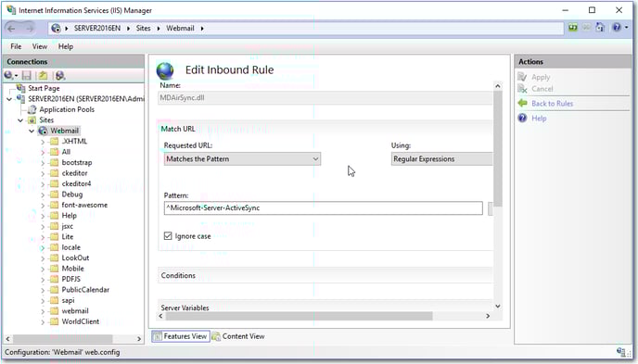Click the Up folder icon in Connections toolbar
Screen dimensions: 638x364
click(43, 75)
